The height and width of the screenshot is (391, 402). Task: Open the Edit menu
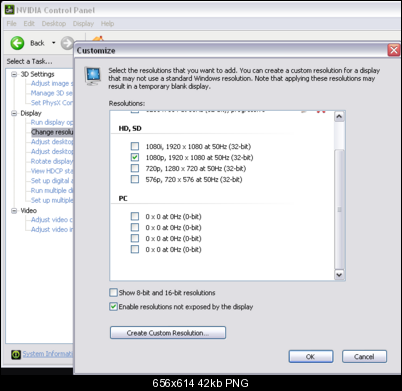[x=29, y=24]
